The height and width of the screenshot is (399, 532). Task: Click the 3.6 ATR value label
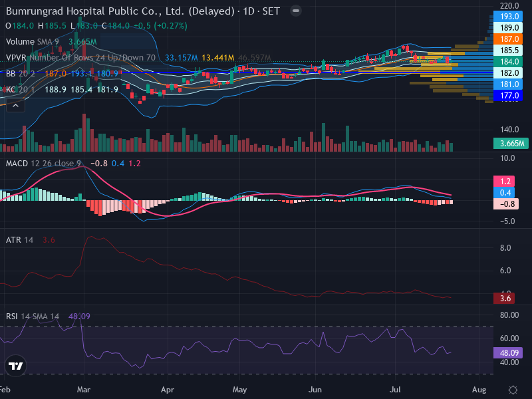[504, 298]
